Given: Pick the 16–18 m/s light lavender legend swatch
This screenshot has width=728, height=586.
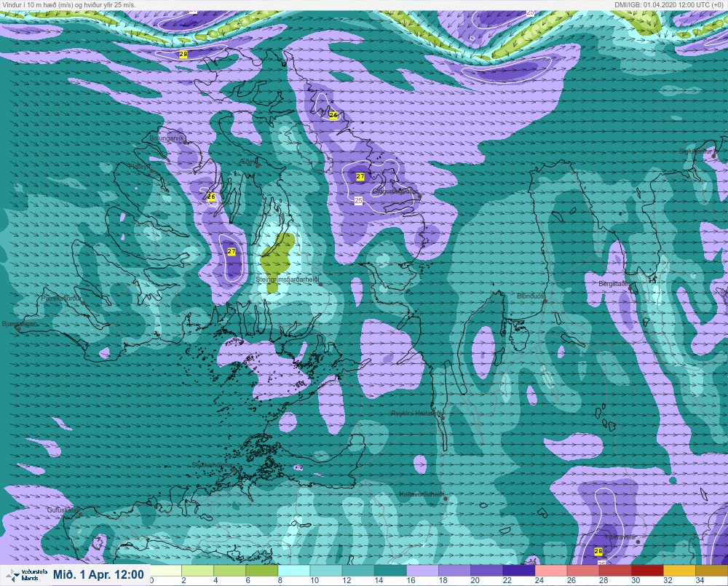Looking at the screenshot, I should 422,570.
